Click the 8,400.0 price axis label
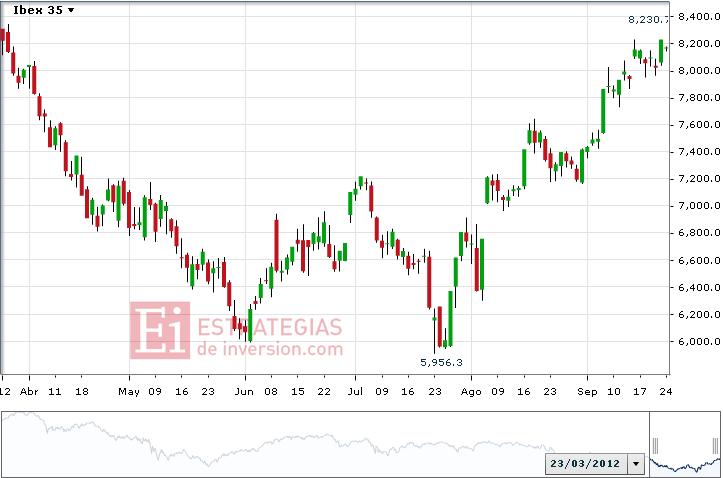This screenshot has width=723, height=478. 699,17
